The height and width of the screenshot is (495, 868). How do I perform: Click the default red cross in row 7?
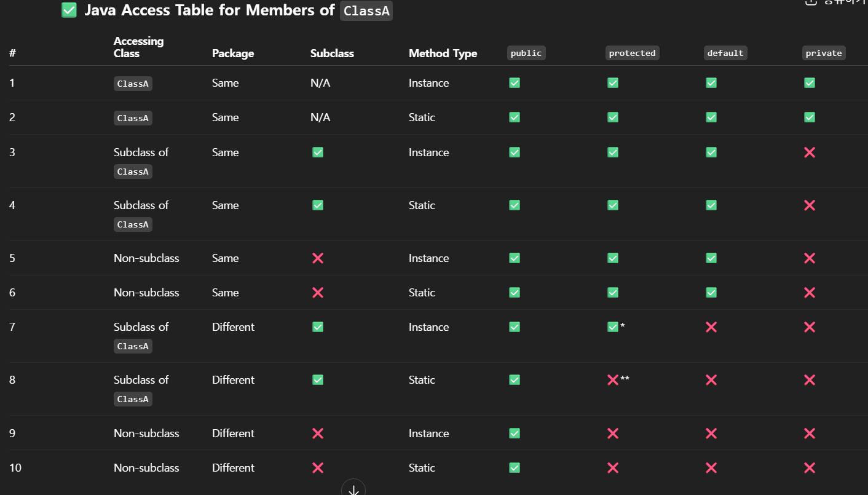(711, 327)
